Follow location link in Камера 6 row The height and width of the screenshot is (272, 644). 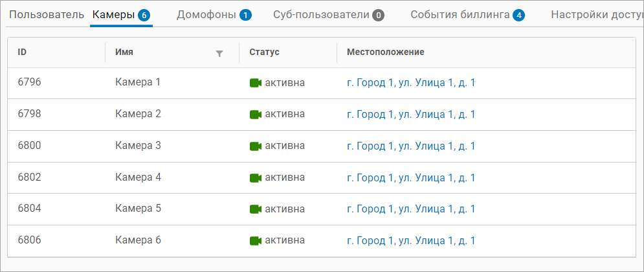411,241
